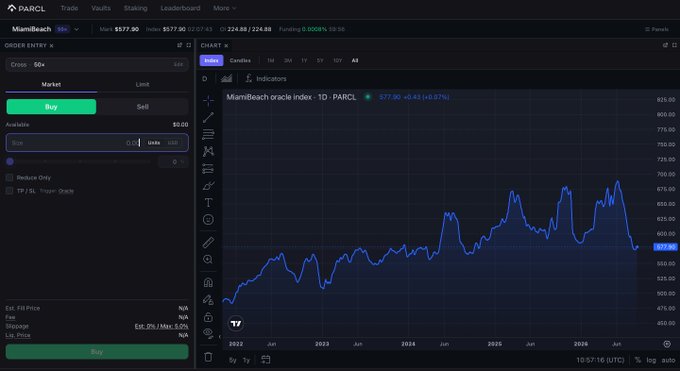Click the 1y range at chart bottom

246,360
